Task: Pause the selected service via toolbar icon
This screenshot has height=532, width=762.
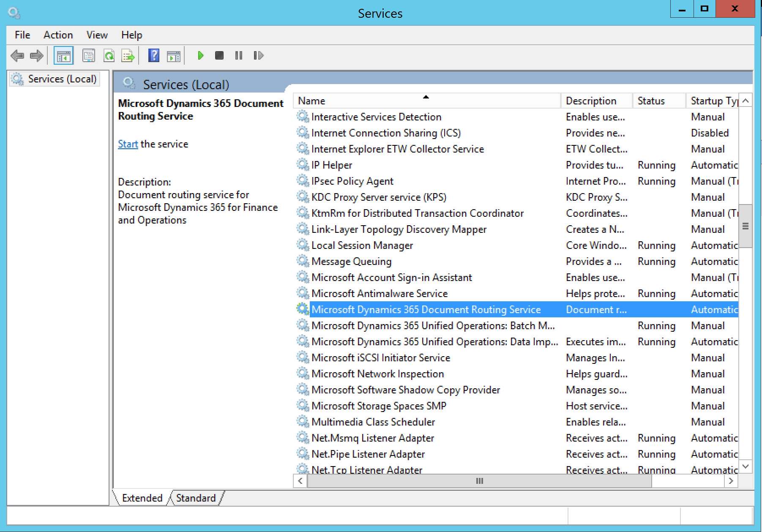Action: tap(238, 55)
